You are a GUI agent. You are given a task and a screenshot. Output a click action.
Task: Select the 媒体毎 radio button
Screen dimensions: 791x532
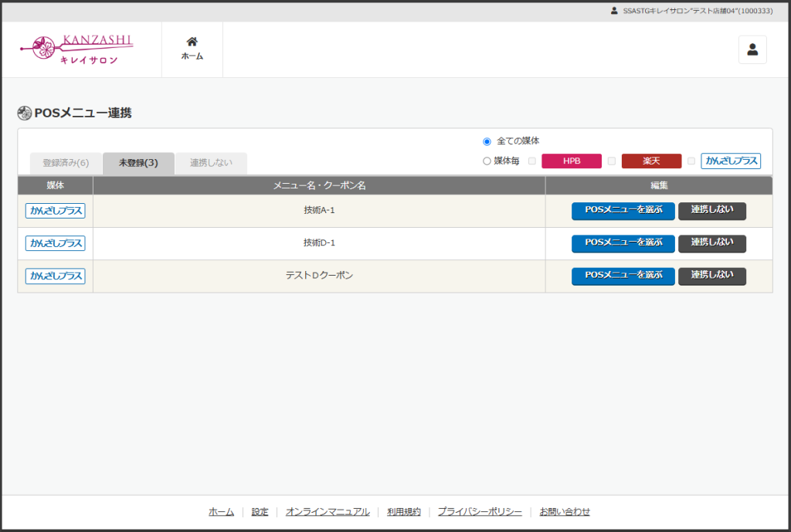(x=487, y=161)
